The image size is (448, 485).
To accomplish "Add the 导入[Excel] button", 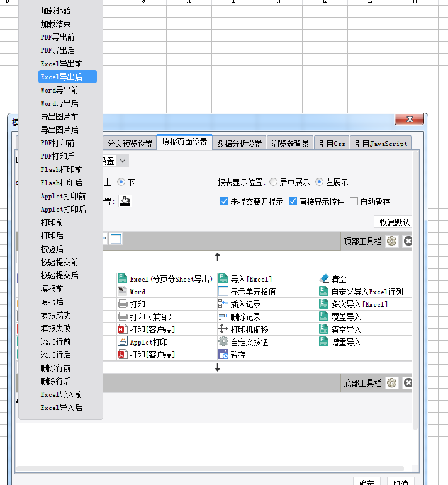I will coord(245,279).
